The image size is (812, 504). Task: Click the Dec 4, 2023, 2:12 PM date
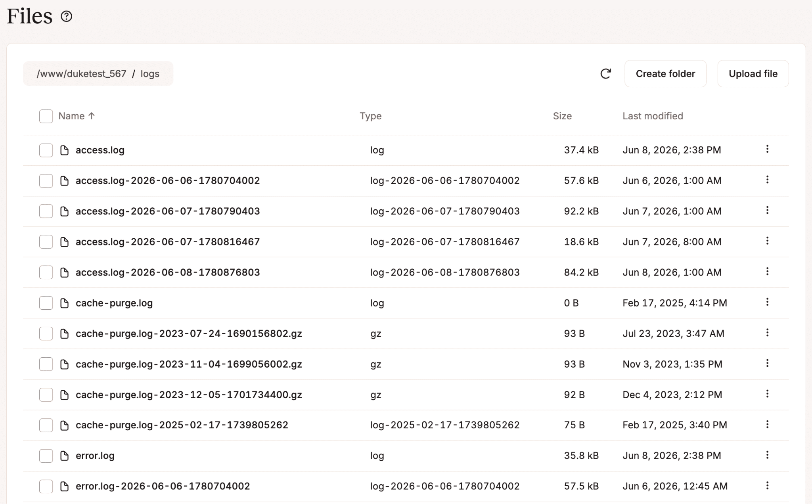(x=672, y=395)
